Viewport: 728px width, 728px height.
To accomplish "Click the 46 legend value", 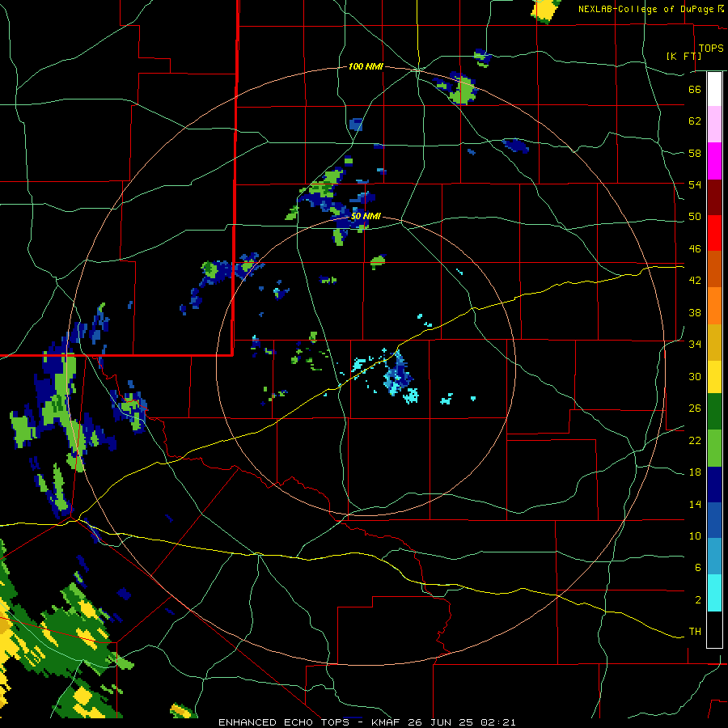I will coord(695,249).
